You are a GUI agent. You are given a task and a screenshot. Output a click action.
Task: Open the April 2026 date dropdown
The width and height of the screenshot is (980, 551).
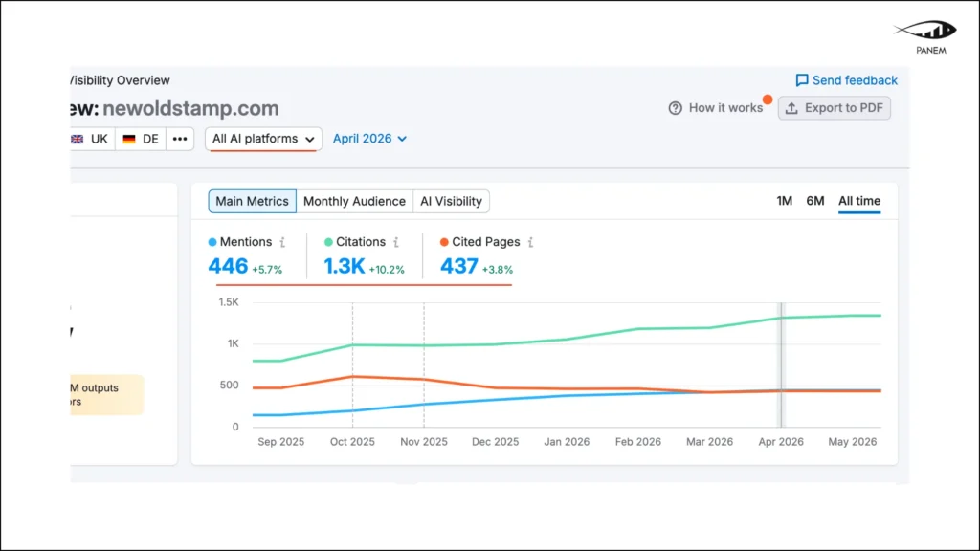(x=369, y=139)
